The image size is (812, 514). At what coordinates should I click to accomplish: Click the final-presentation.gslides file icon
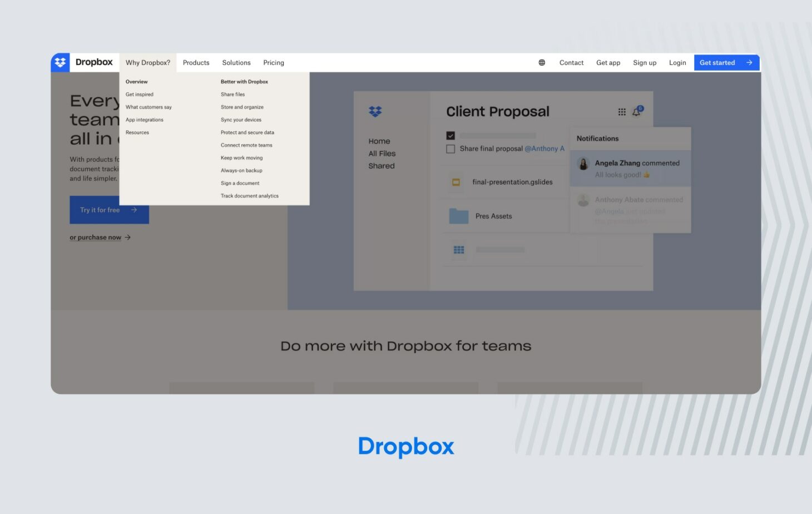[457, 182]
